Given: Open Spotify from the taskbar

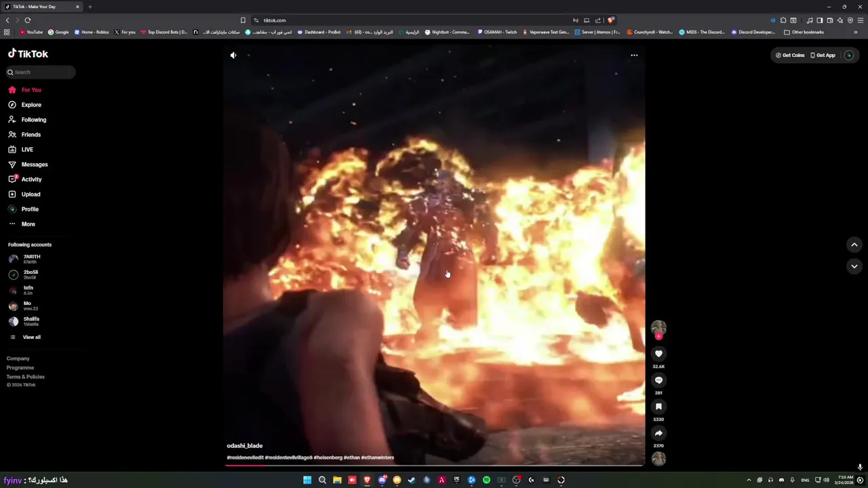Looking at the screenshot, I should click(486, 480).
